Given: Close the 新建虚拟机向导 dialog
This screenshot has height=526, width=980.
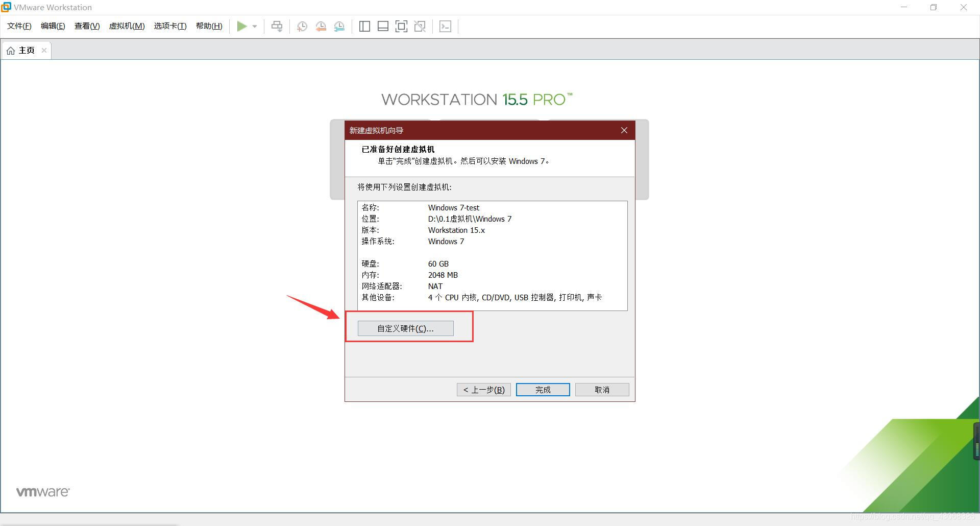Looking at the screenshot, I should (624, 130).
